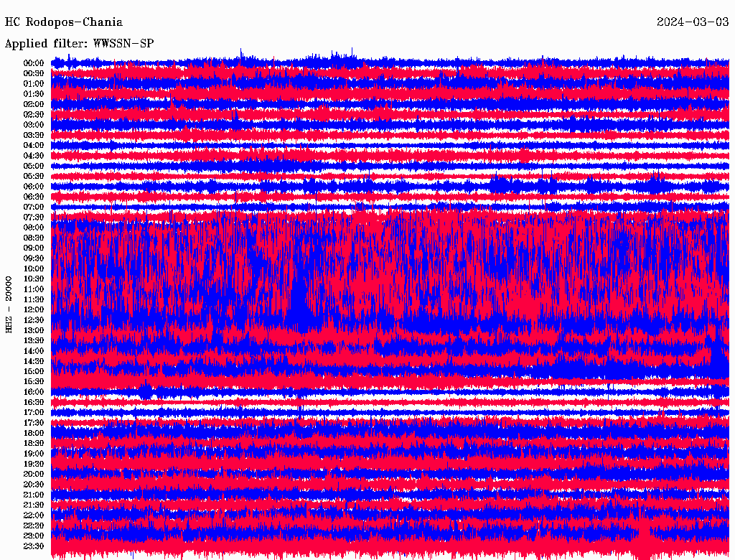The width and height of the screenshot is (735, 560).
Task: Click the Applied filter WWSSN-SP text
Action: pos(79,44)
